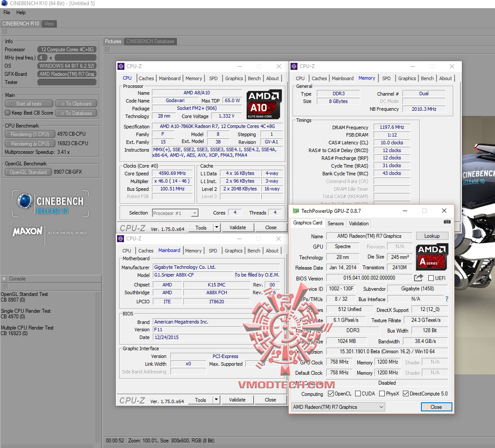Click the grip handle under Pictures tab
This screenshot has height=448, width=495.
tap(107, 49)
